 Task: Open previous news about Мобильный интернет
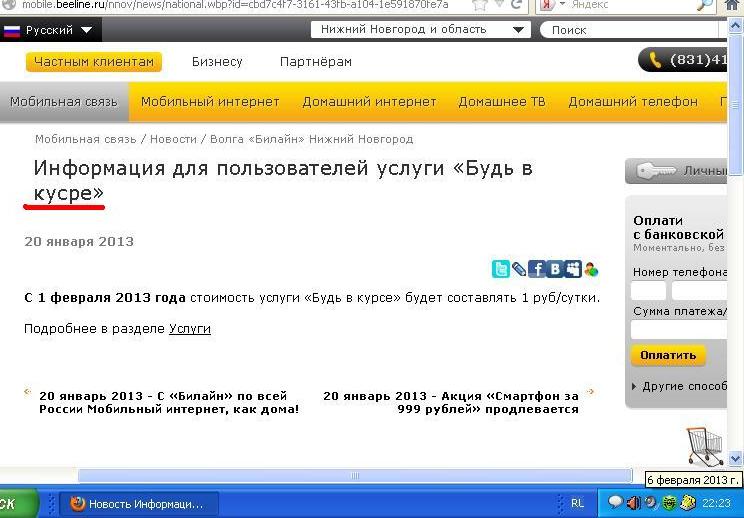[x=168, y=402]
